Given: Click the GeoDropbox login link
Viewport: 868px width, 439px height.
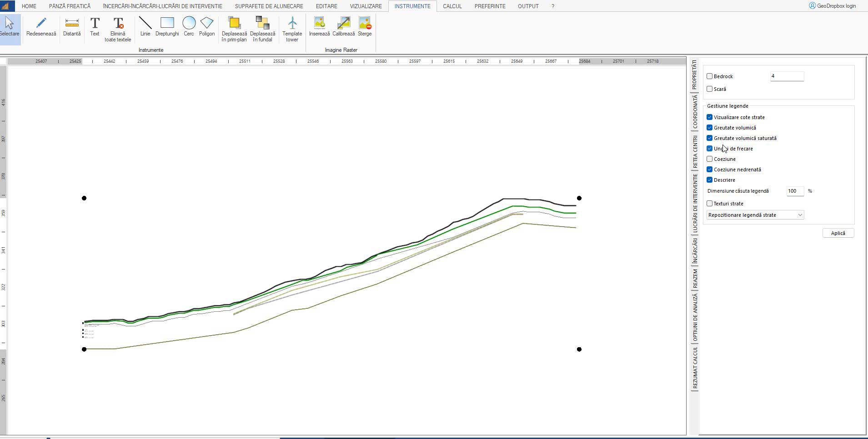Looking at the screenshot, I should point(832,6).
